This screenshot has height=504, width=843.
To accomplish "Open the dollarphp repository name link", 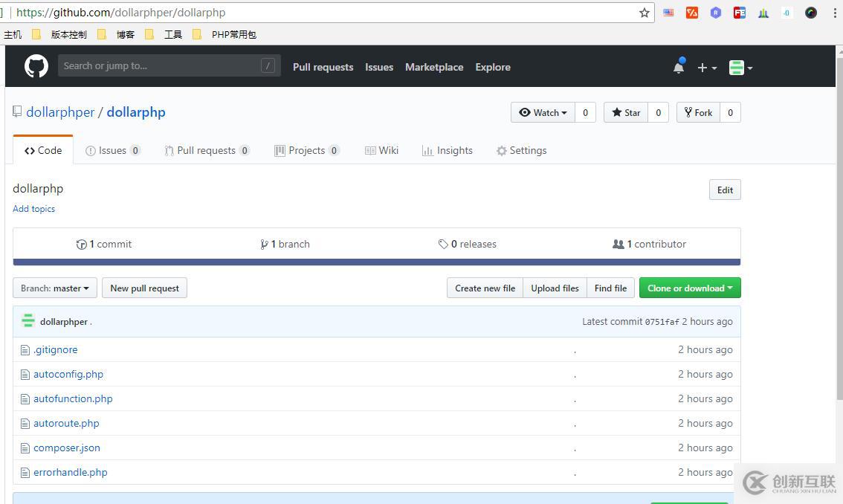I will coord(136,112).
